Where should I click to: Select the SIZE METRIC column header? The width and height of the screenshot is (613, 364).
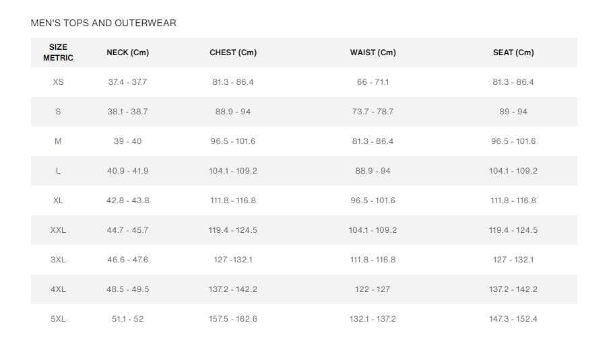pyautogui.click(x=58, y=52)
